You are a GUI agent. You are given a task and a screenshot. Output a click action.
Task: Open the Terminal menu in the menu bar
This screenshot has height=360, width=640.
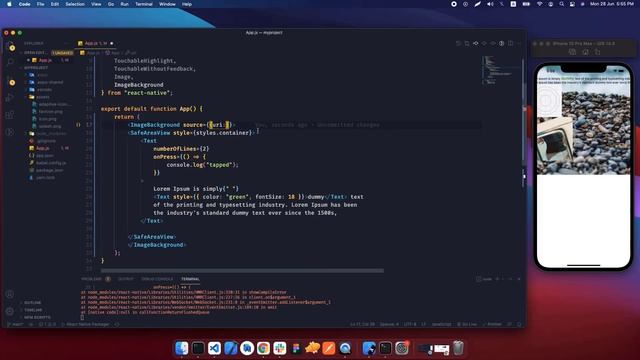pos(144,4)
